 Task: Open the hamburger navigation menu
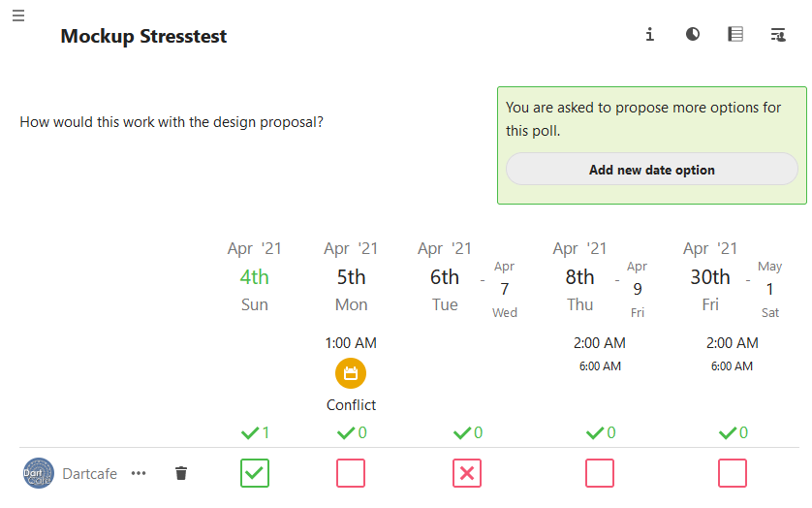(18, 16)
